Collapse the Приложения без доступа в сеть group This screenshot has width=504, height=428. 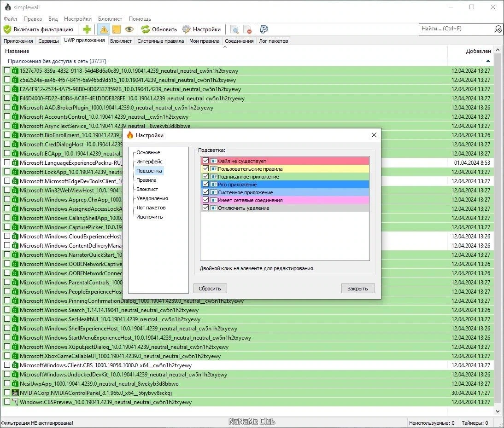pyautogui.click(x=488, y=61)
